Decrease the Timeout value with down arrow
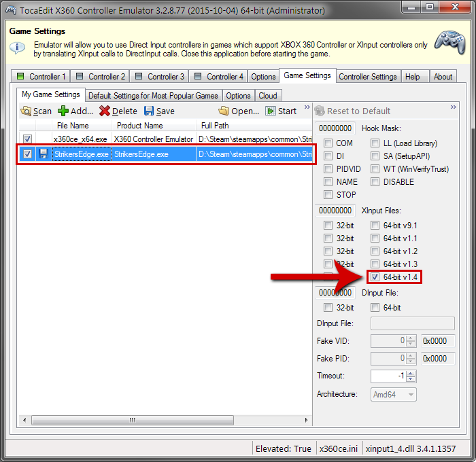This screenshot has height=462, width=476. 411,379
